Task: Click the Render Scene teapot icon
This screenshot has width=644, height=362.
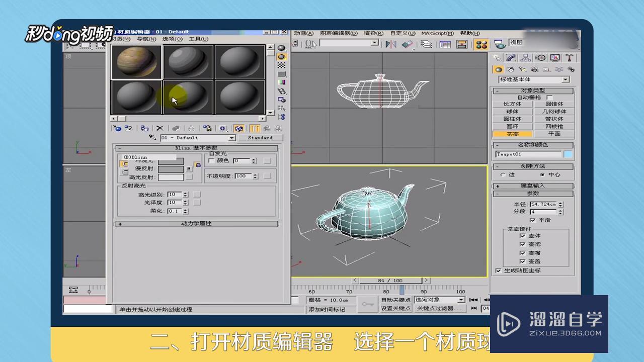Action: pyautogui.click(x=500, y=44)
